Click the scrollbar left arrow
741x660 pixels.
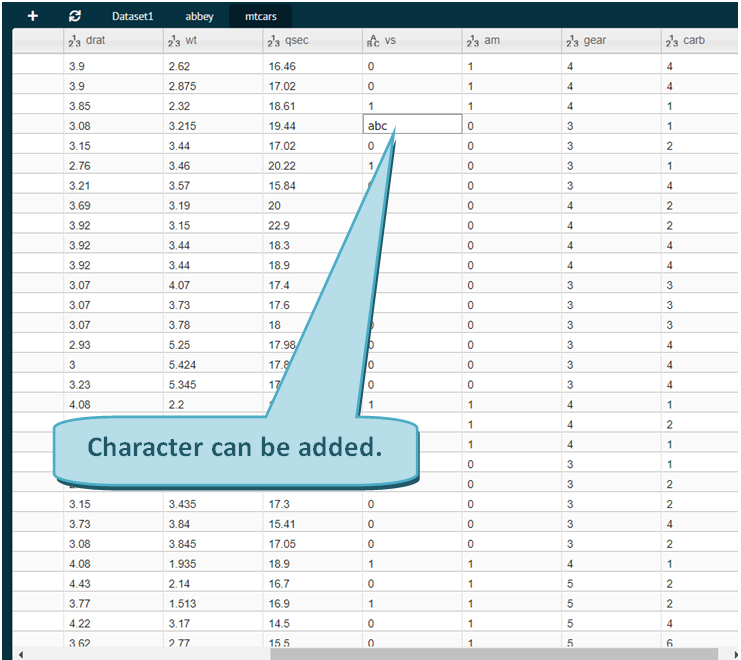[x=20, y=654]
